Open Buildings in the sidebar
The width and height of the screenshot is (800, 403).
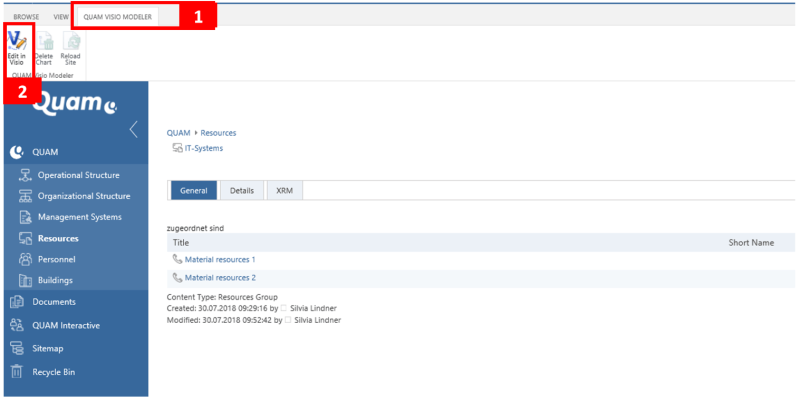[x=55, y=280]
